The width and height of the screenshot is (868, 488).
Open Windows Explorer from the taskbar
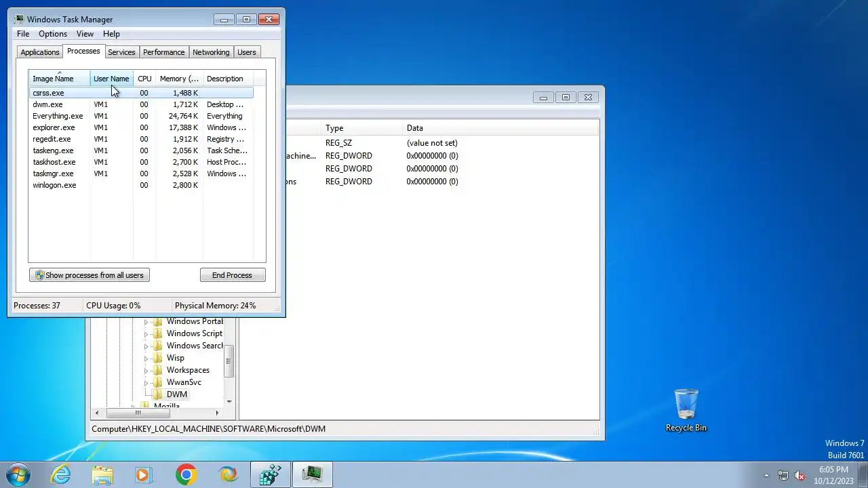click(102, 475)
